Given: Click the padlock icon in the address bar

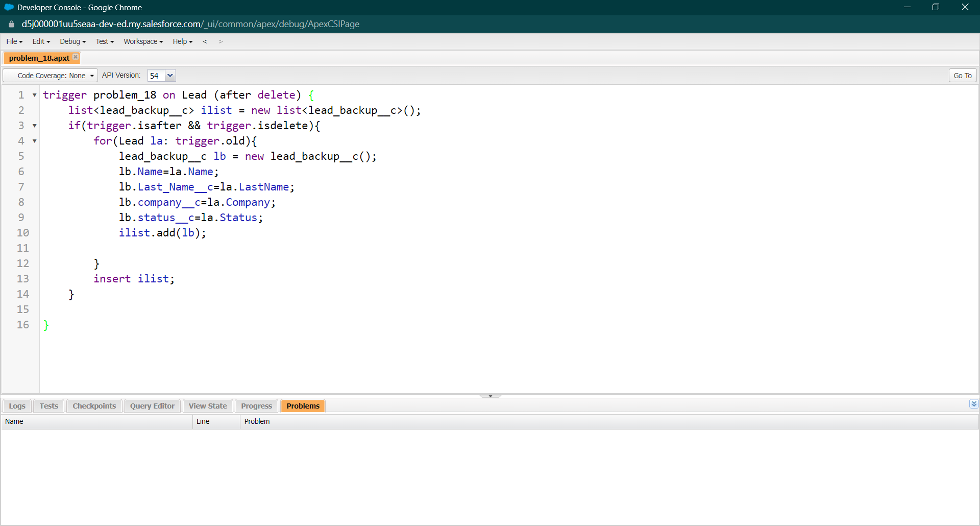Looking at the screenshot, I should pyautogui.click(x=11, y=24).
